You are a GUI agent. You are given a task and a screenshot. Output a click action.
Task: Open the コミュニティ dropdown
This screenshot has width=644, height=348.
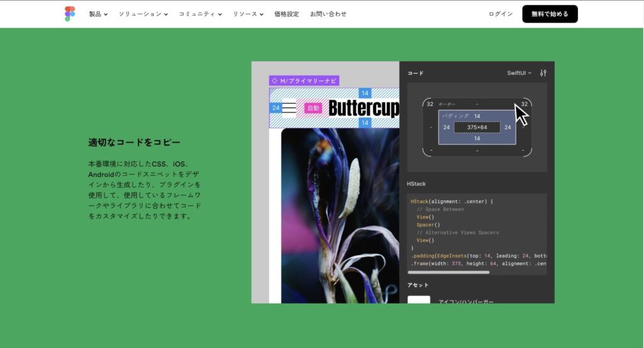pos(200,14)
